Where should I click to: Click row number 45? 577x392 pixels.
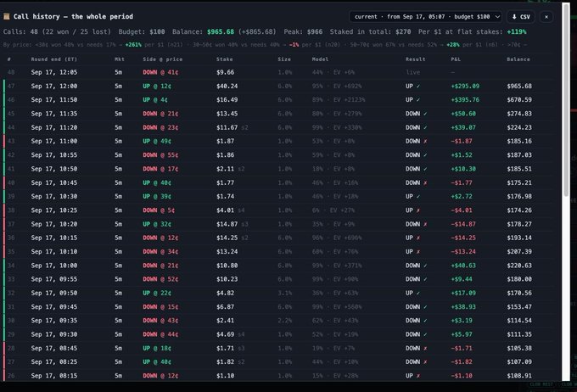click(x=11, y=114)
